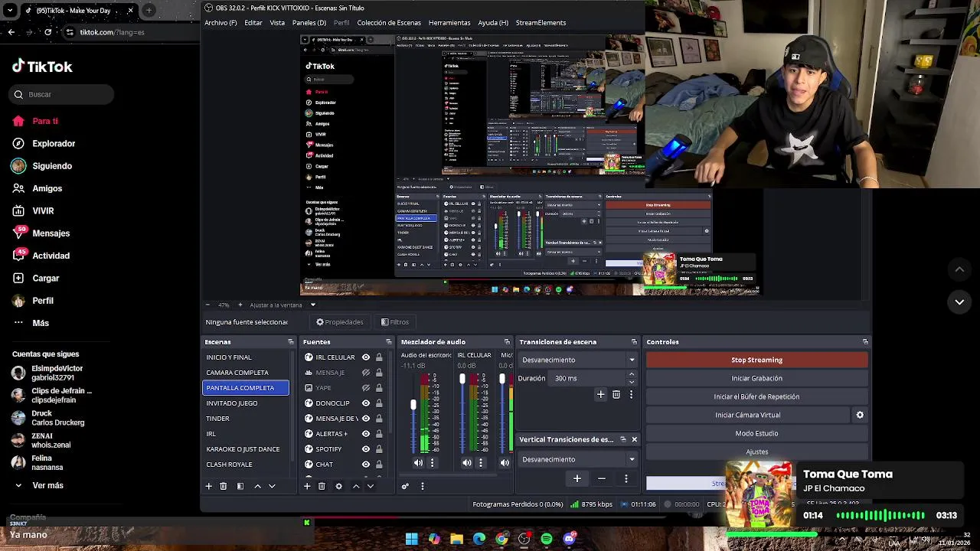Remove selected source with Fuentes trash icon
The height and width of the screenshot is (551, 980).
[x=322, y=486]
